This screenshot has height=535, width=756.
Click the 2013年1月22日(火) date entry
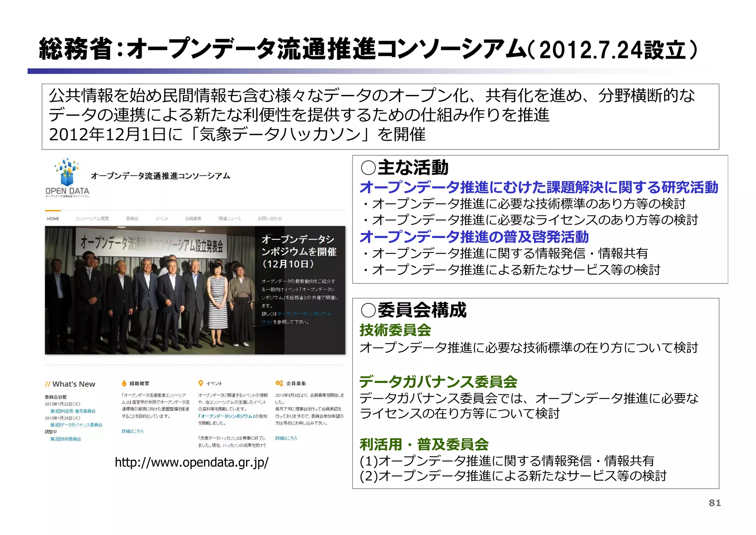click(62, 404)
